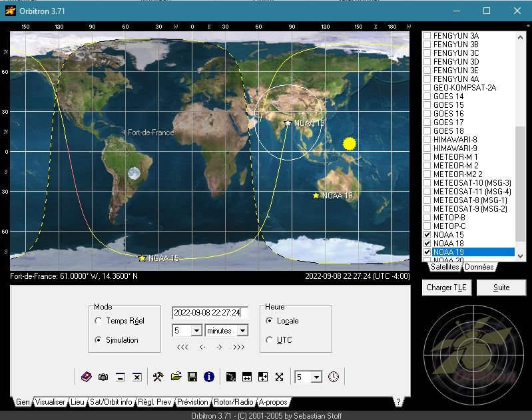Toggle fullscreen with the crossed arrows icon
This screenshot has width=532, height=420.
coord(279,377)
